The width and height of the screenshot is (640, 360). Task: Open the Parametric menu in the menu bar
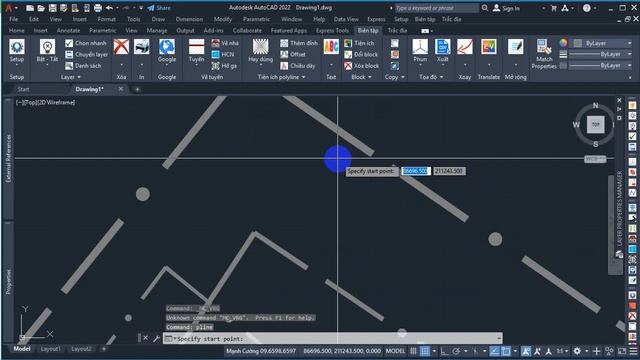click(x=256, y=19)
